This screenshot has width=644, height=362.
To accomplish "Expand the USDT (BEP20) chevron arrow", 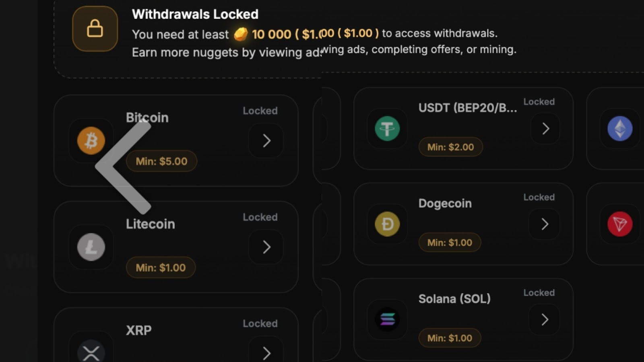I will pos(545,129).
